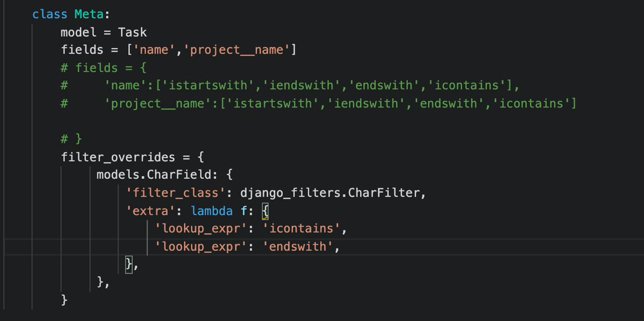The image size is (644, 321).
Task: Click 'endswith' in the commented 'project__name' row
Action: [448, 103]
